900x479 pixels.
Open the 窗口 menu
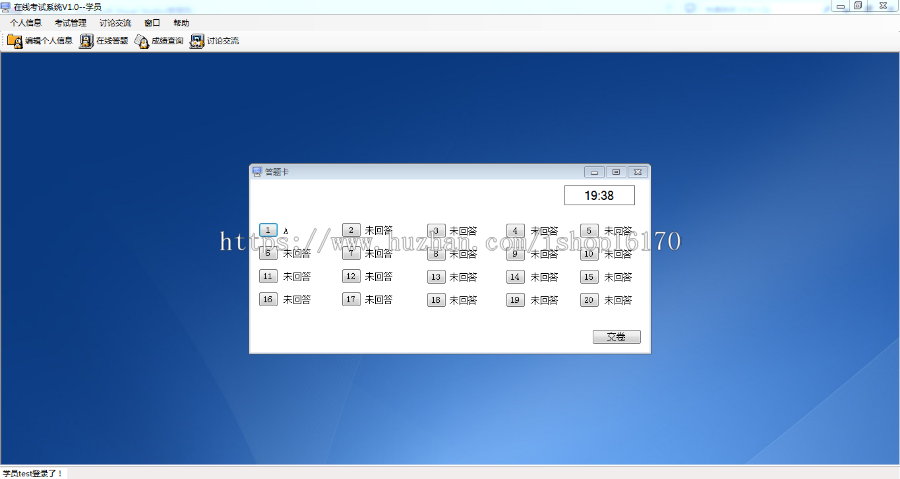(x=152, y=23)
